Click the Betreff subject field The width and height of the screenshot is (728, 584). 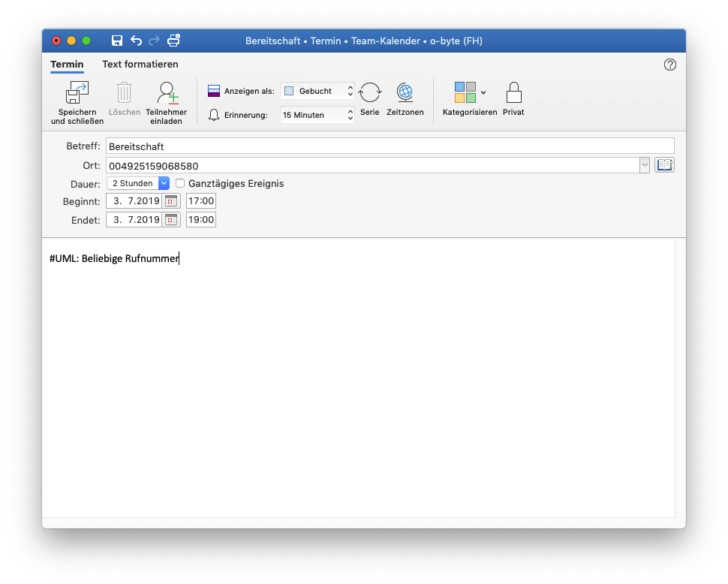click(390, 146)
